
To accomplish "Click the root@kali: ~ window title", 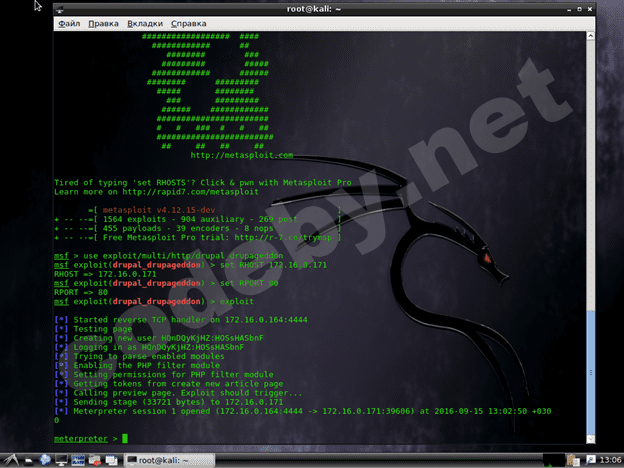I will [314, 9].
